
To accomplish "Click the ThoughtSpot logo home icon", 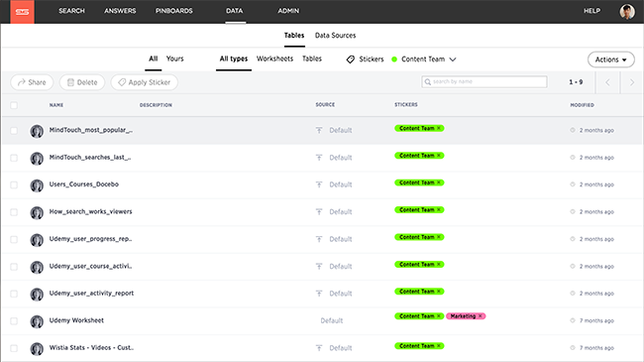I will click(22, 12).
